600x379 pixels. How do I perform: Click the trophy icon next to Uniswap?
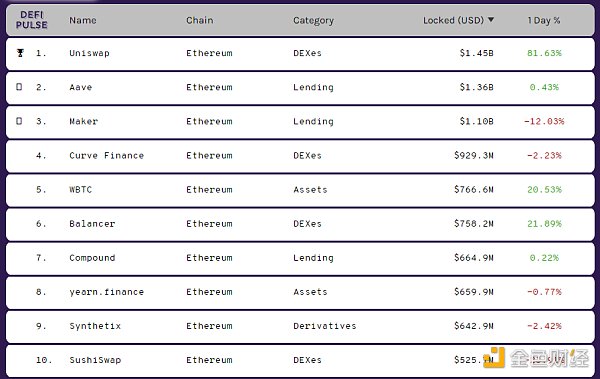pyautogui.click(x=20, y=53)
